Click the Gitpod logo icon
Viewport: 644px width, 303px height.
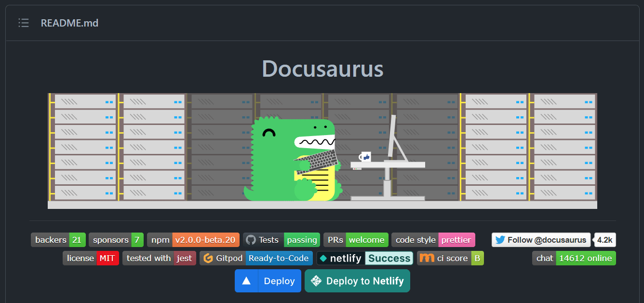(208, 258)
